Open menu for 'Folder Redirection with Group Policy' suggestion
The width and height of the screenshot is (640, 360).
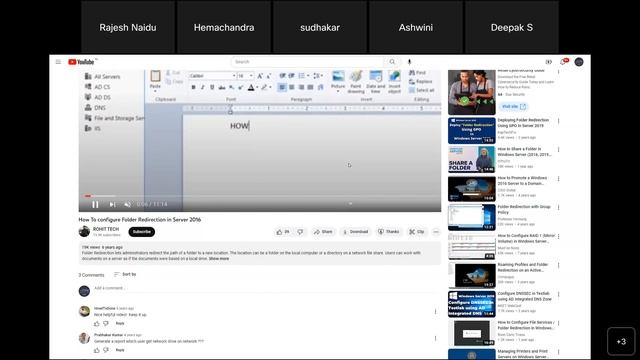click(558, 208)
